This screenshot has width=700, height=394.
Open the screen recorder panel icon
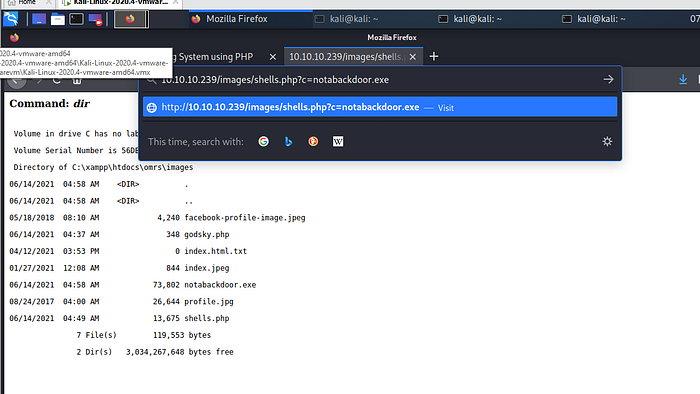pyautogui.click(x=95, y=19)
